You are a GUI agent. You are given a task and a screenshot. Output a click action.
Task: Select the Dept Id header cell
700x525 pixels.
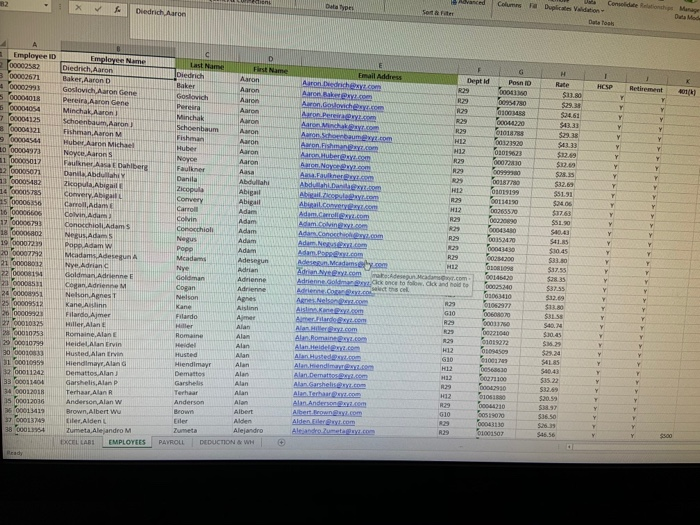coord(478,81)
